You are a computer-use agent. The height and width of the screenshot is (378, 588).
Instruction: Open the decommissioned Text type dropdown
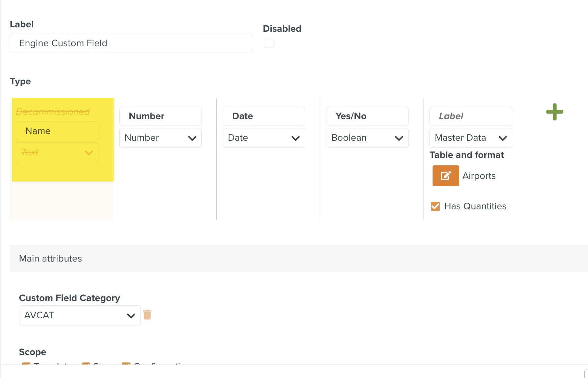coord(57,153)
